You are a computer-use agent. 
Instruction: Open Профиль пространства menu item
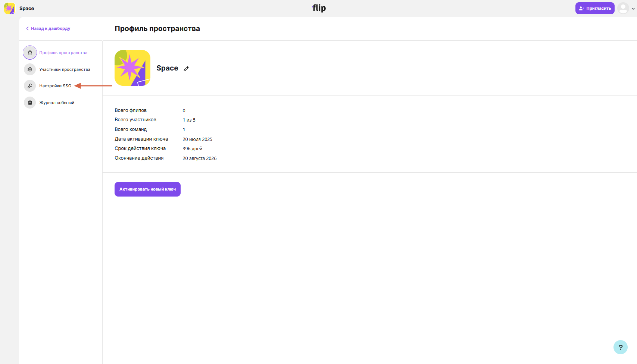pos(63,53)
